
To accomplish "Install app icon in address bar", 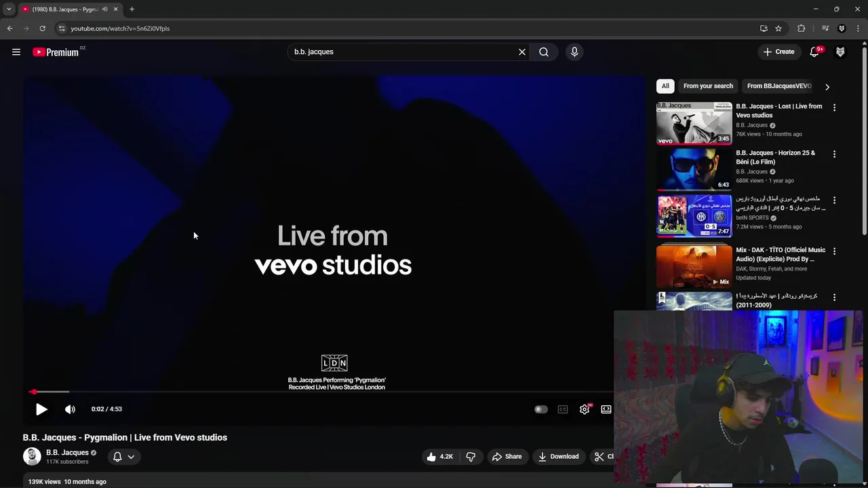I will 764,28.
